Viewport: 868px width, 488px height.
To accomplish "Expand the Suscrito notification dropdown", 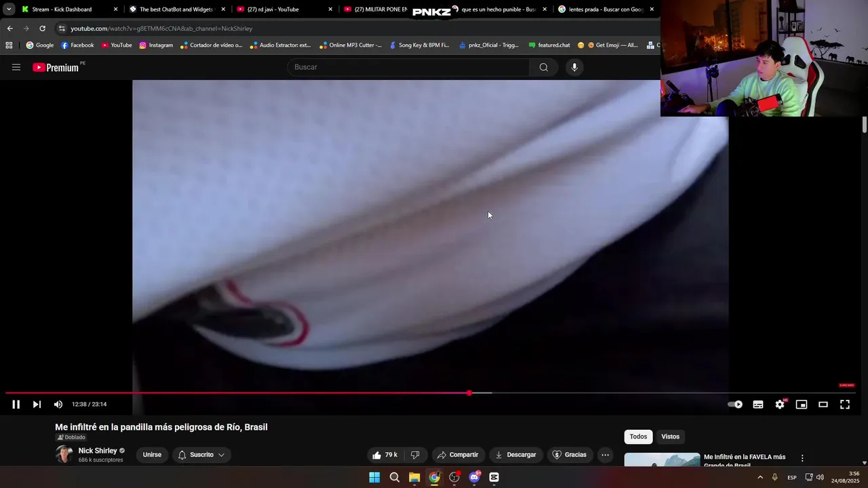I will (x=201, y=455).
